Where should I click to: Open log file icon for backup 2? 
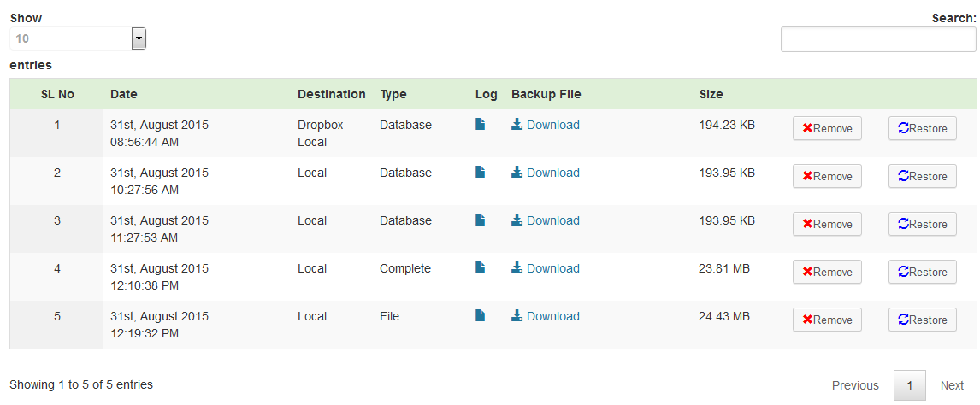click(x=481, y=173)
